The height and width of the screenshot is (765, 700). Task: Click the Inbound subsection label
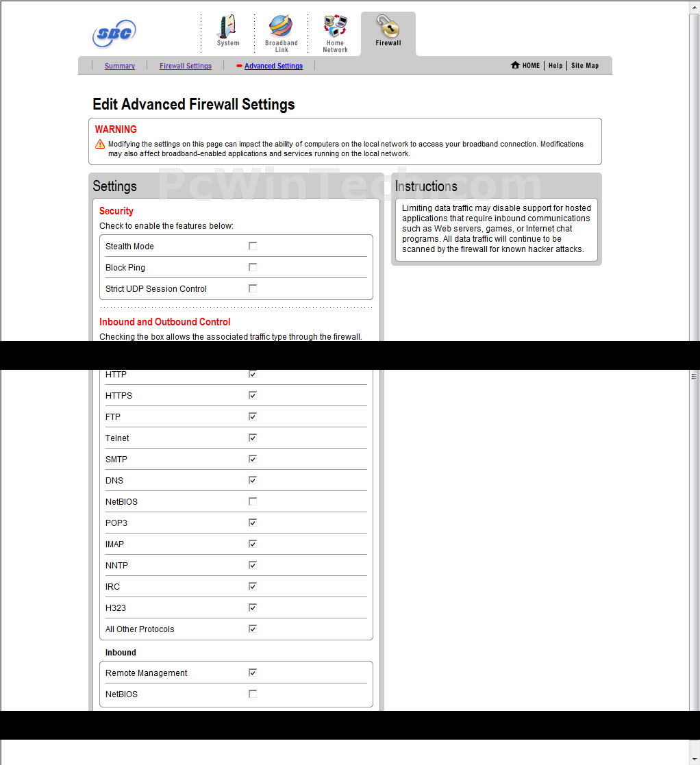coord(121,653)
